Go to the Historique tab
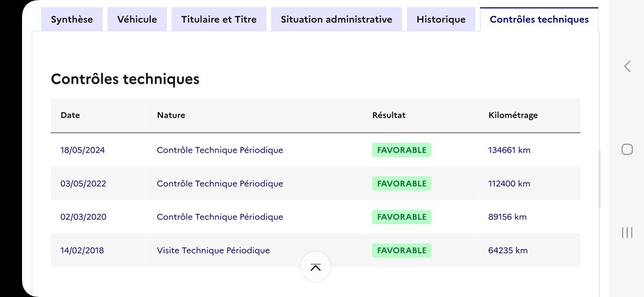The height and width of the screenshot is (297, 644). (x=441, y=19)
